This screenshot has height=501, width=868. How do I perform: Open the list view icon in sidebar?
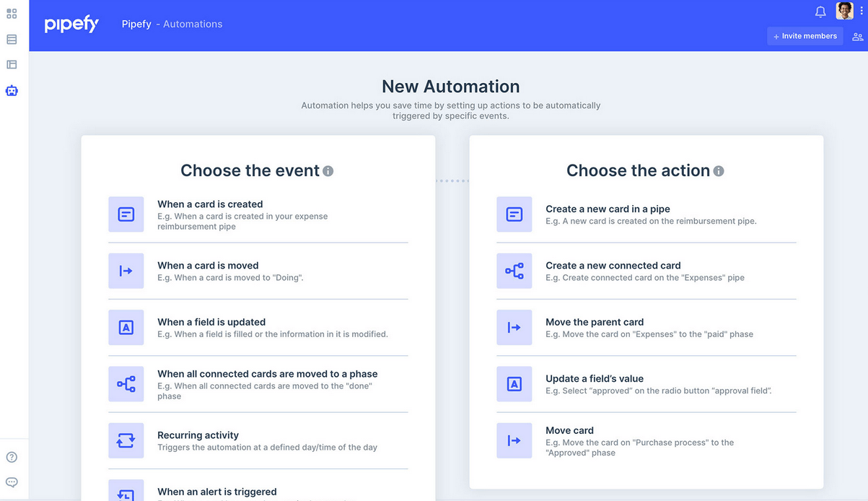point(12,39)
